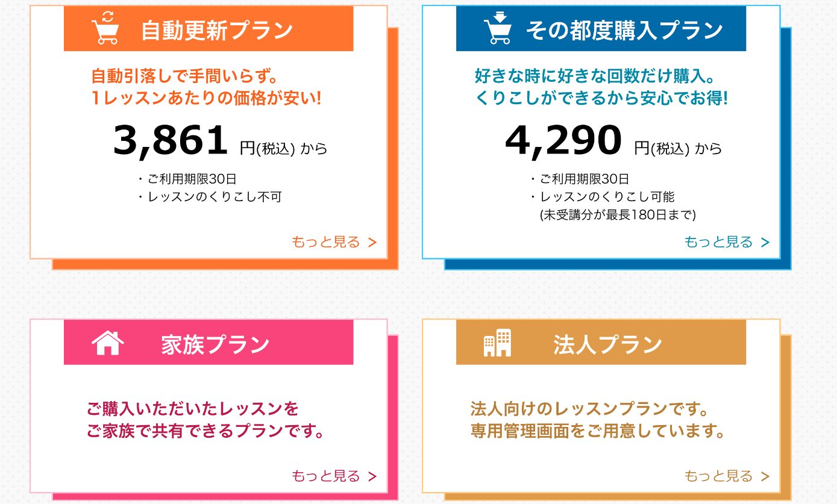Click もっと見る in the per-purchase plan card
Viewport: 837px width, 504px height.
pos(727,242)
